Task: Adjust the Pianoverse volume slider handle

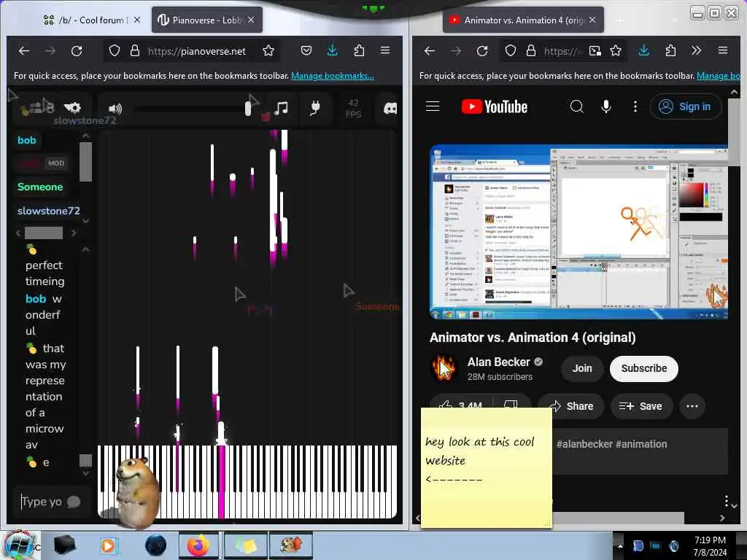Action: click(x=248, y=108)
